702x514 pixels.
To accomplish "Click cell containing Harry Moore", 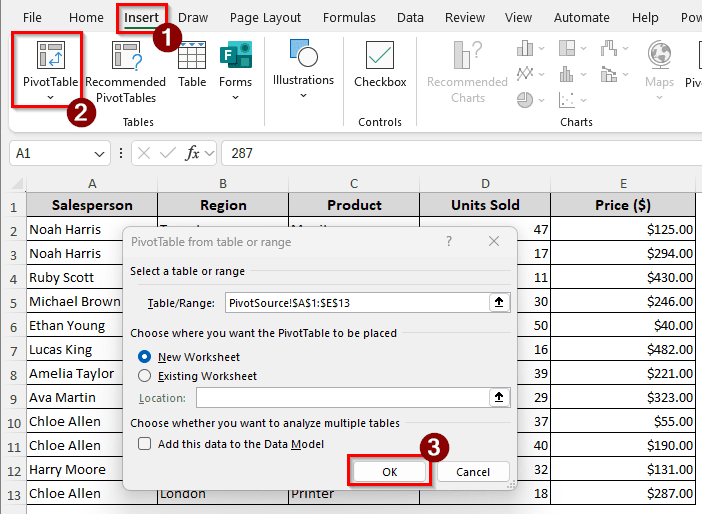I will (x=75, y=469).
